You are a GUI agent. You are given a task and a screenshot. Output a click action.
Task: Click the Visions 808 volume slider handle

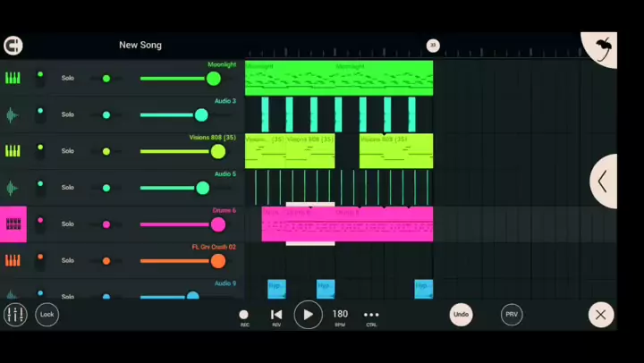(x=218, y=151)
